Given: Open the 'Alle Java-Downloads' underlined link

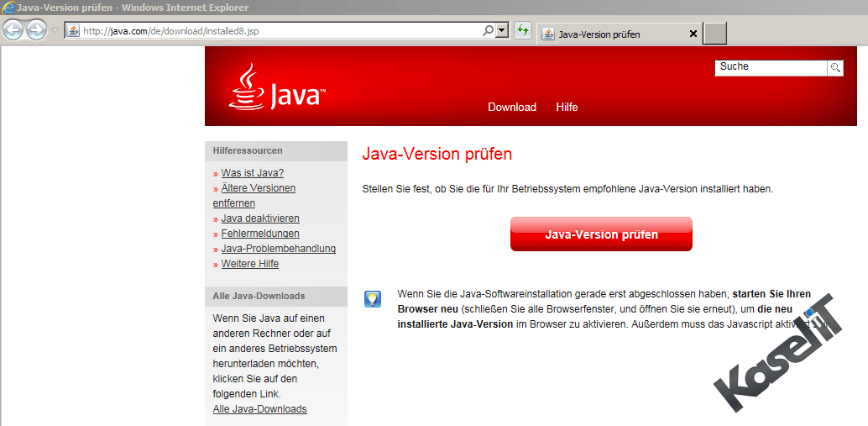Looking at the screenshot, I should click(x=259, y=409).
